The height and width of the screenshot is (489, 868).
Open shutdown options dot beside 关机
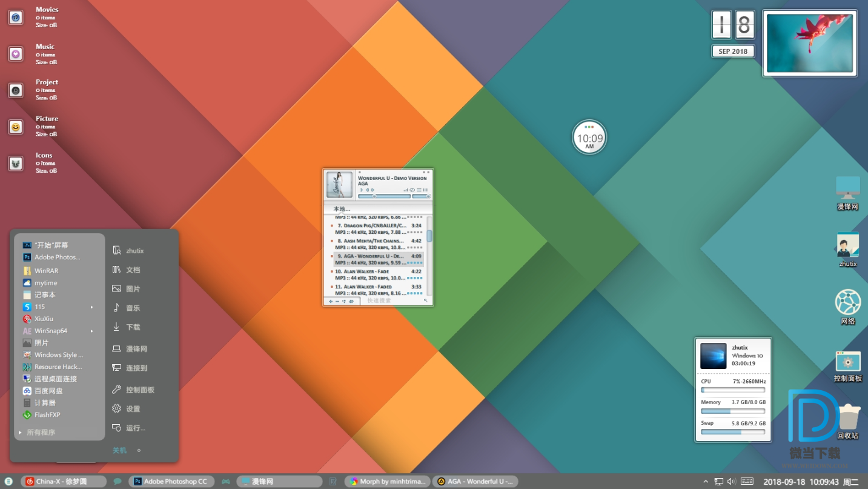(x=139, y=451)
